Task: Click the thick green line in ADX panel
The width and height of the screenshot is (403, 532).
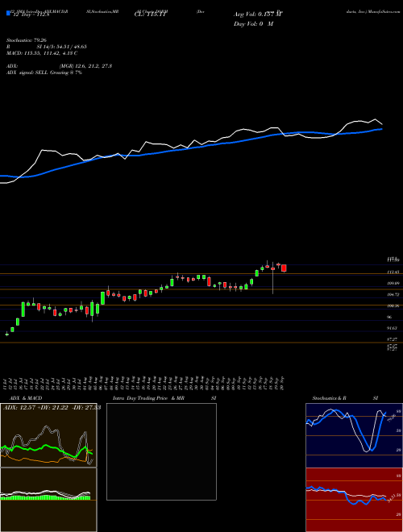Action: (46, 449)
